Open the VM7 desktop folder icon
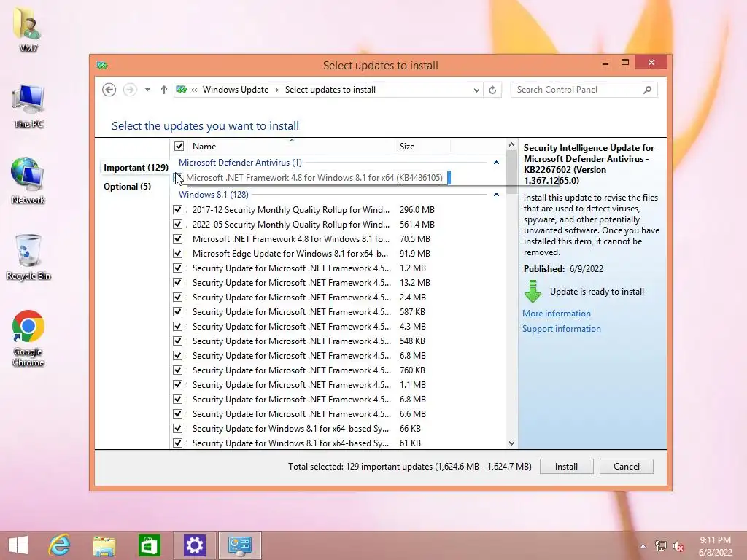 (28, 28)
